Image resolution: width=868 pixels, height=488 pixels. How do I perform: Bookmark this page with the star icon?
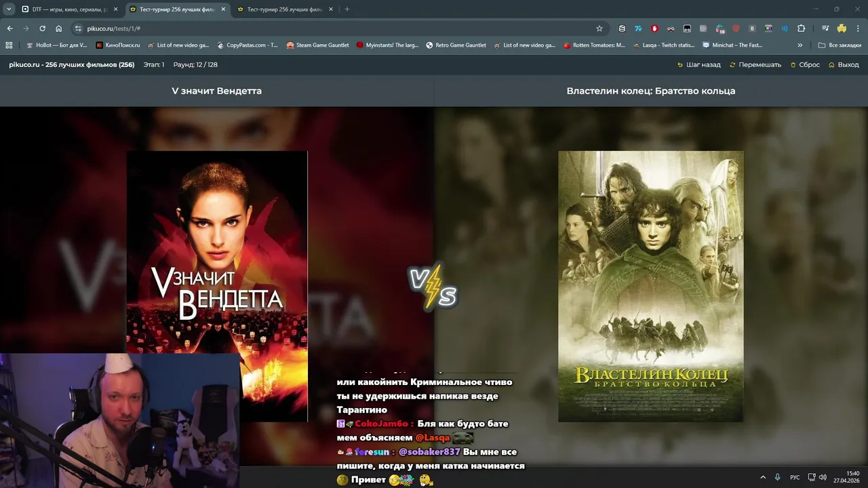click(599, 28)
